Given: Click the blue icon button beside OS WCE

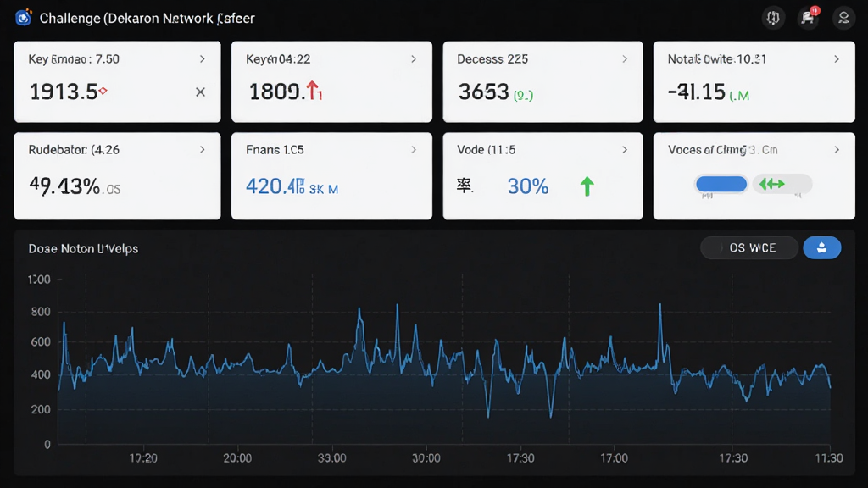Looking at the screenshot, I should (822, 248).
